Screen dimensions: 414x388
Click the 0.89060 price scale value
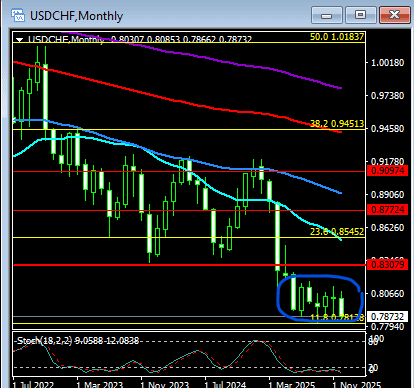pyautogui.click(x=388, y=195)
